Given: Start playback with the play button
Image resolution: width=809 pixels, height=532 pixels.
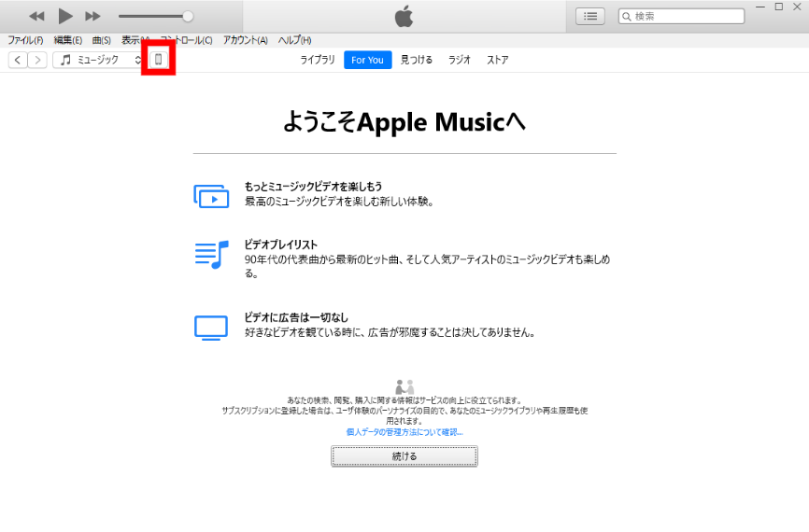Looking at the screenshot, I should click(x=65, y=17).
